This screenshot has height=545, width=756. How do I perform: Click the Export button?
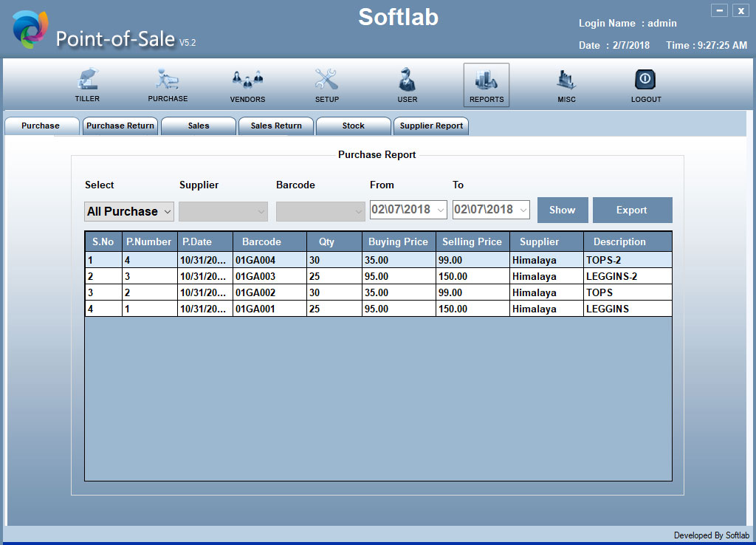pos(632,210)
